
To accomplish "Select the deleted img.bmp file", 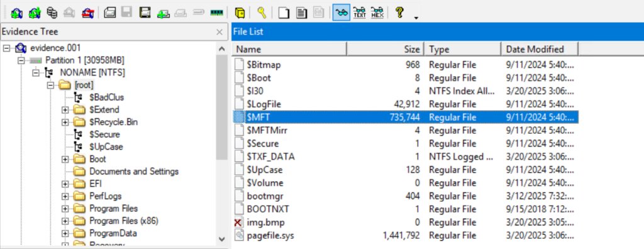I will (406, 223).
